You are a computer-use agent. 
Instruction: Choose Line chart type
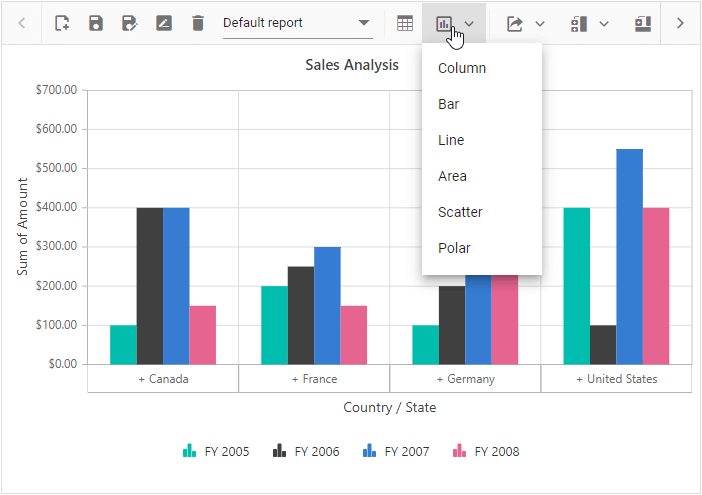451,140
